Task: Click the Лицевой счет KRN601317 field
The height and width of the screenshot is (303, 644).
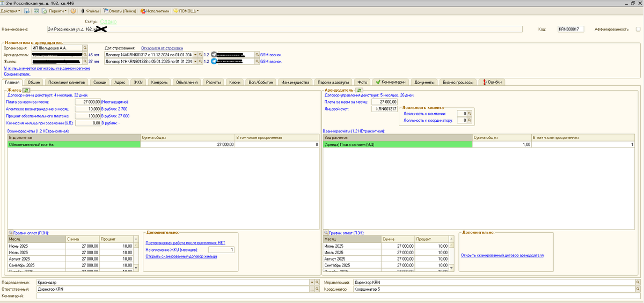Action: coord(384,108)
